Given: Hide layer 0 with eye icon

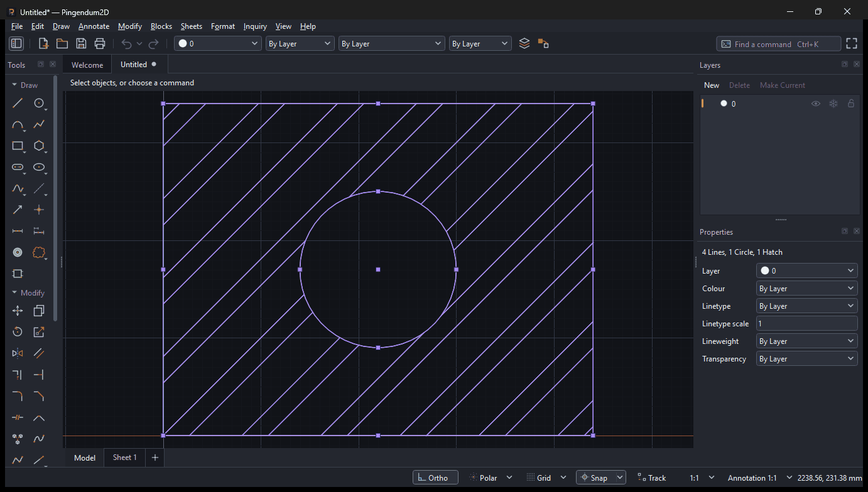Looking at the screenshot, I should [x=816, y=104].
